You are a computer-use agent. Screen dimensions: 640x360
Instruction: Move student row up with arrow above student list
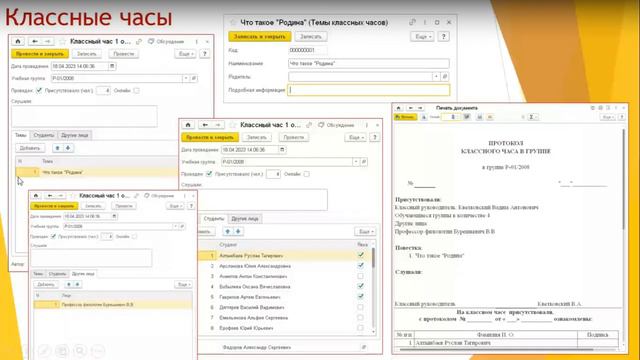pos(228,231)
